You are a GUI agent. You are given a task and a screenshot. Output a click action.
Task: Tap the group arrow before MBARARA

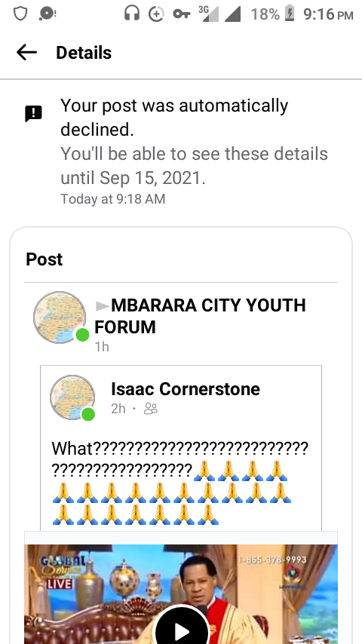point(102,305)
